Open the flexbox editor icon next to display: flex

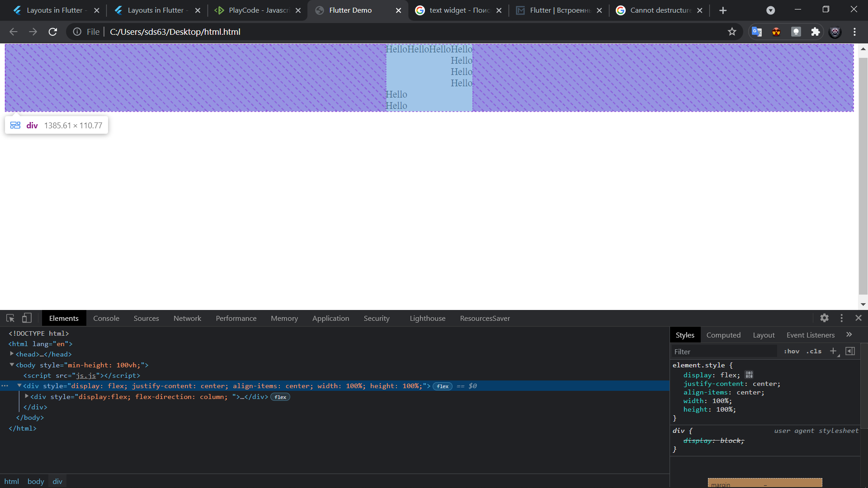coord(749,375)
